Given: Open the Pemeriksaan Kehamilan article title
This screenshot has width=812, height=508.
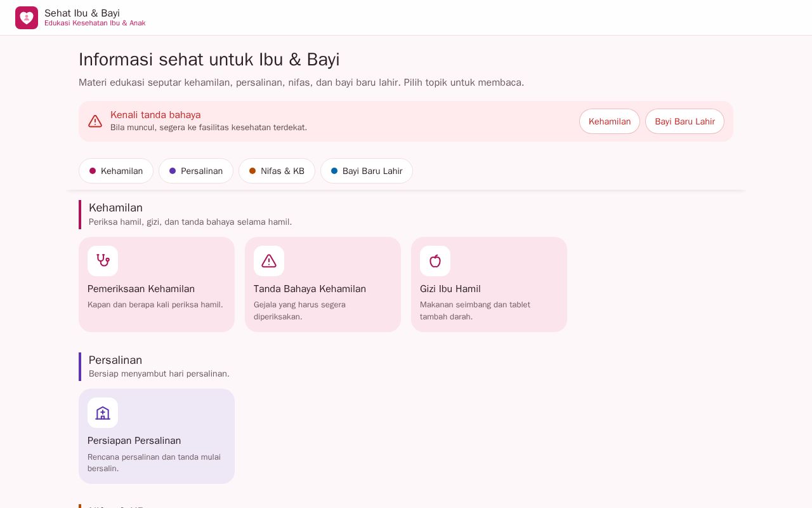Looking at the screenshot, I should coord(141,289).
